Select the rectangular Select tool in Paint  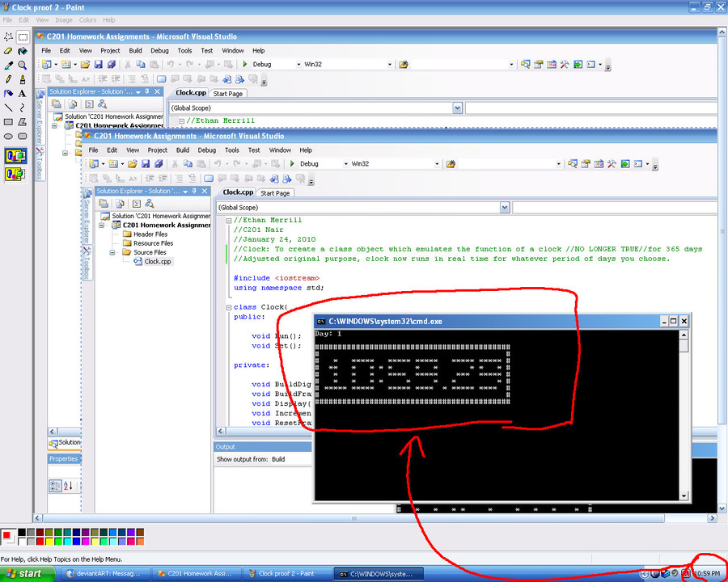pyautogui.click(x=23, y=36)
